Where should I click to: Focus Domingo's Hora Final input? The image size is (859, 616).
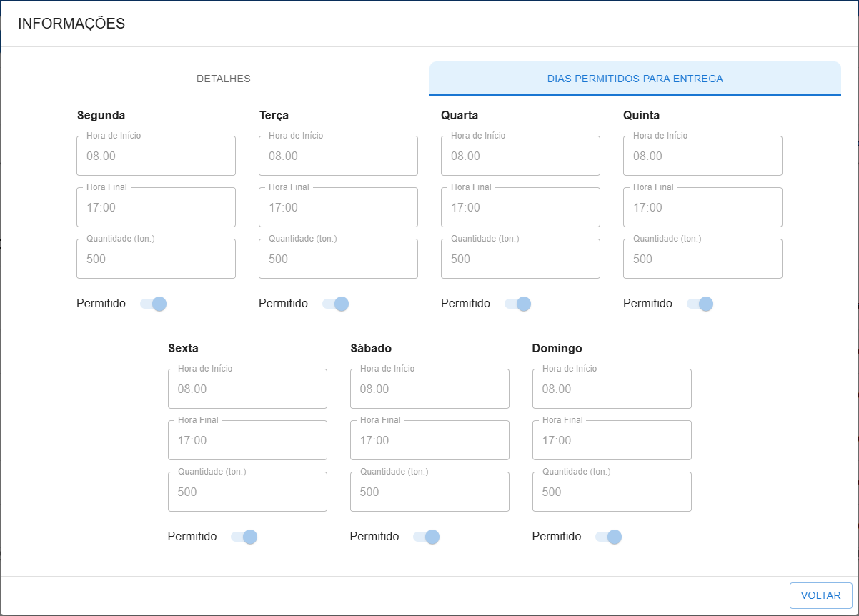(612, 440)
